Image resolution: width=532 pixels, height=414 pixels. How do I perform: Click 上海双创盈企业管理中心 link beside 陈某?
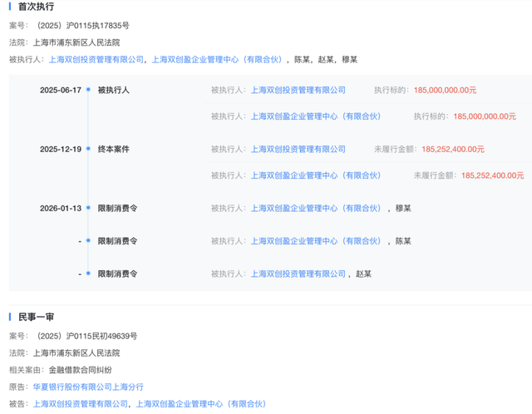316,241
